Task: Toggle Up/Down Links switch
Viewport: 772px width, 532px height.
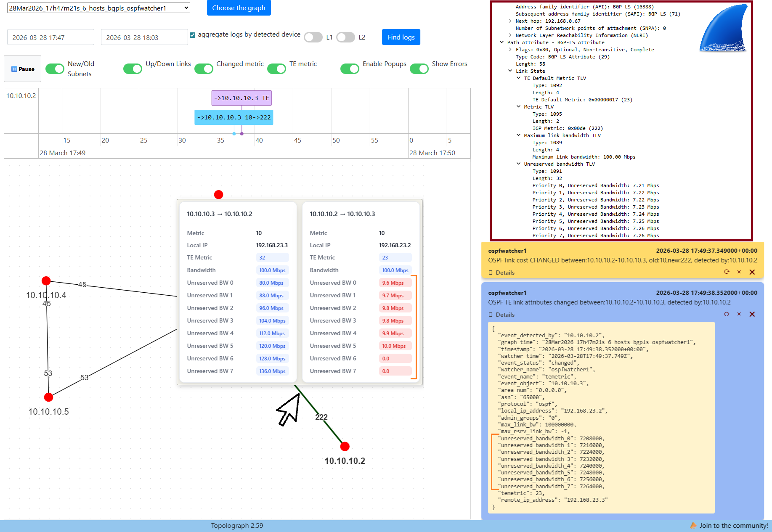Action: [133, 69]
